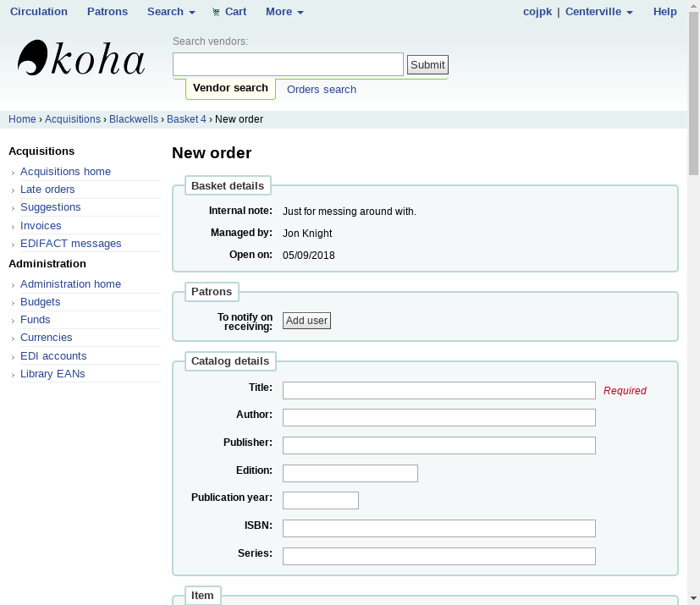Open the Cart from top bar

(x=229, y=12)
